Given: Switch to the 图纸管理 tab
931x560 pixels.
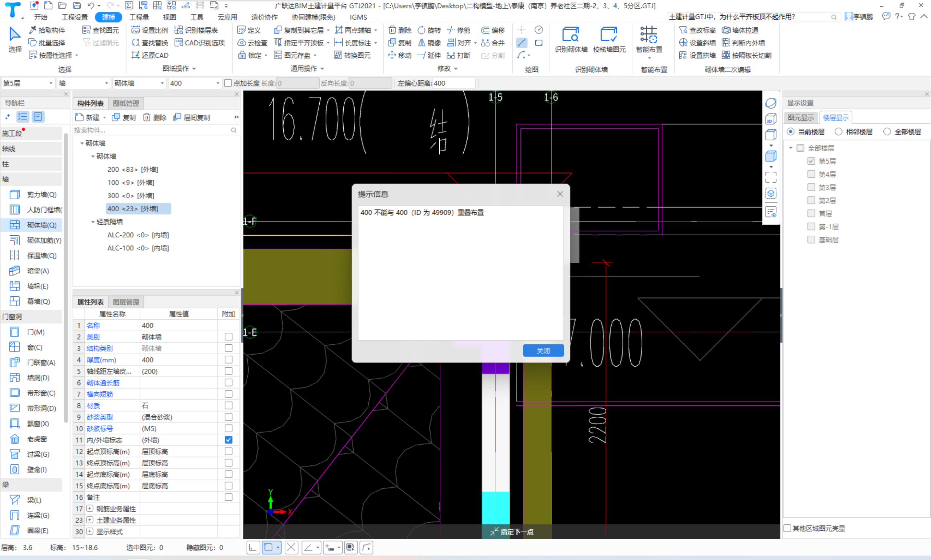Looking at the screenshot, I should tap(126, 103).
